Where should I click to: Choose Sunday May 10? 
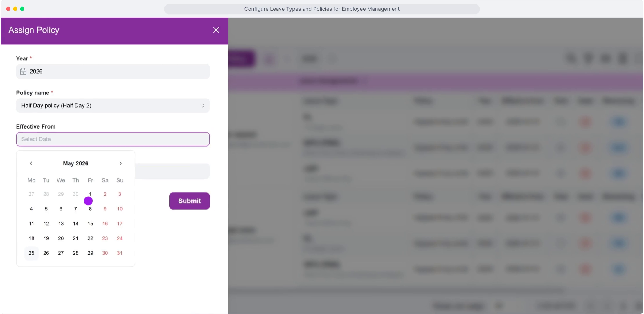(120, 209)
